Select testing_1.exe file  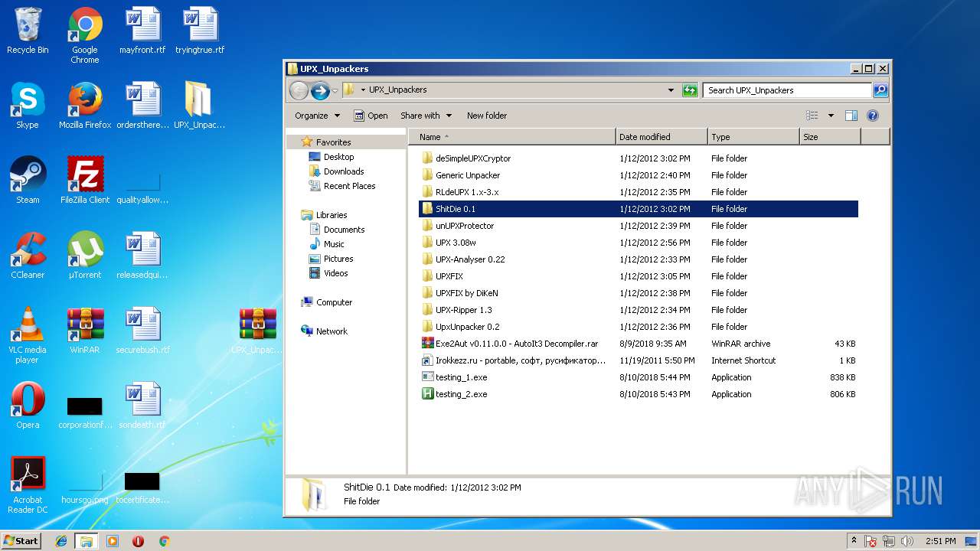tap(639, 377)
